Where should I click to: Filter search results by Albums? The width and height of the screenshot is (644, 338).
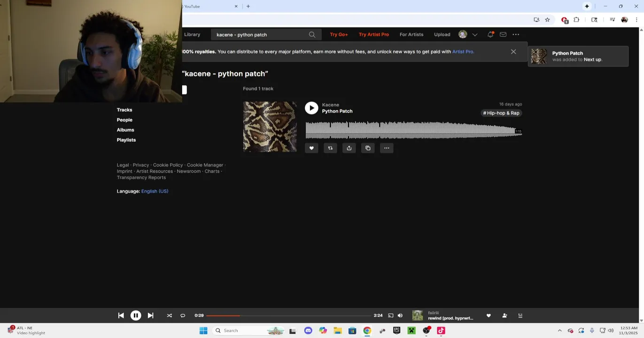point(125,130)
